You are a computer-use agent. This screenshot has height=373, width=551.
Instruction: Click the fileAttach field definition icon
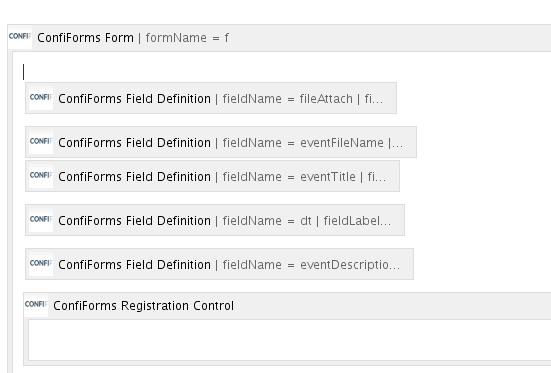[41, 98]
